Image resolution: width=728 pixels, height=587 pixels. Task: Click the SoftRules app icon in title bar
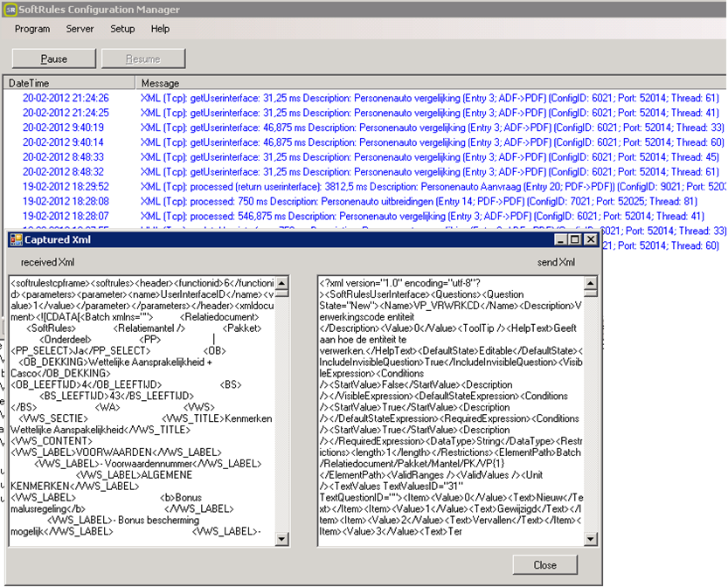[x=10, y=10]
